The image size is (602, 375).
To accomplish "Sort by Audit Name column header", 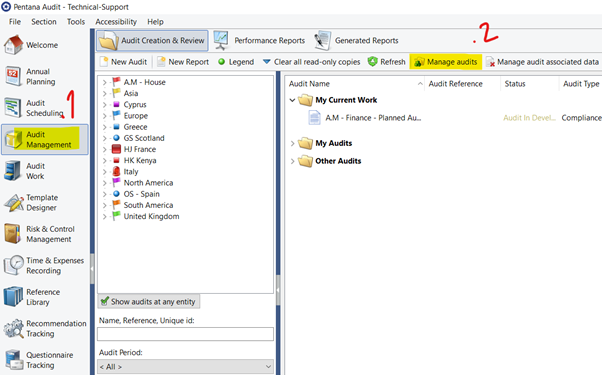I will pos(354,84).
